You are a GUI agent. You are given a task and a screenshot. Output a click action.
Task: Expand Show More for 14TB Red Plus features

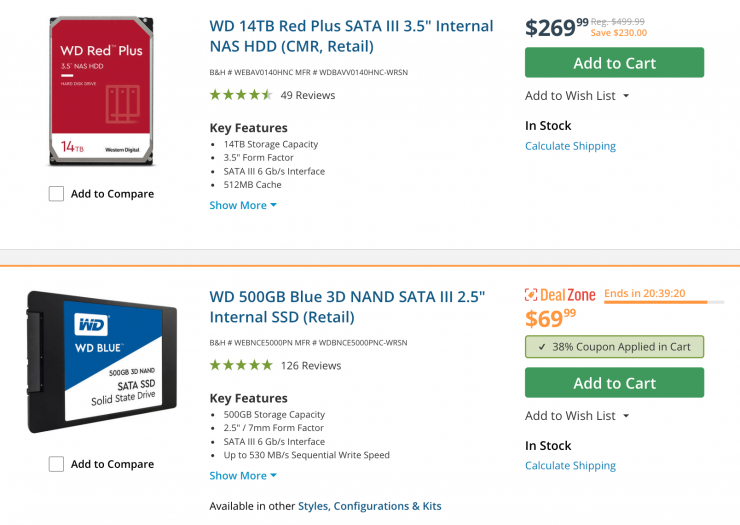pos(243,205)
